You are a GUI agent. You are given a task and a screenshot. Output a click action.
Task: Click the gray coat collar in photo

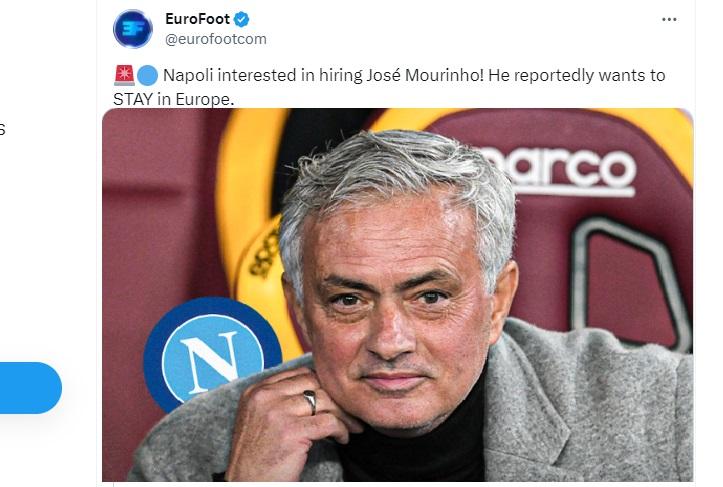pyautogui.click(x=520, y=400)
